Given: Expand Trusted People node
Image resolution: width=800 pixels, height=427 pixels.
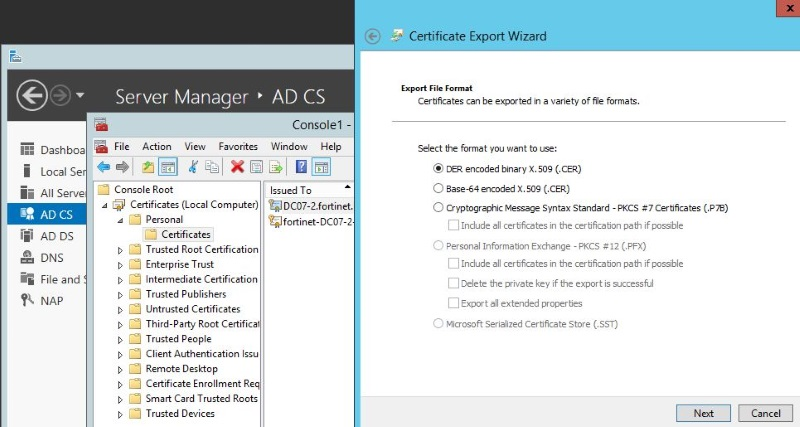Looking at the screenshot, I should coord(120,339).
